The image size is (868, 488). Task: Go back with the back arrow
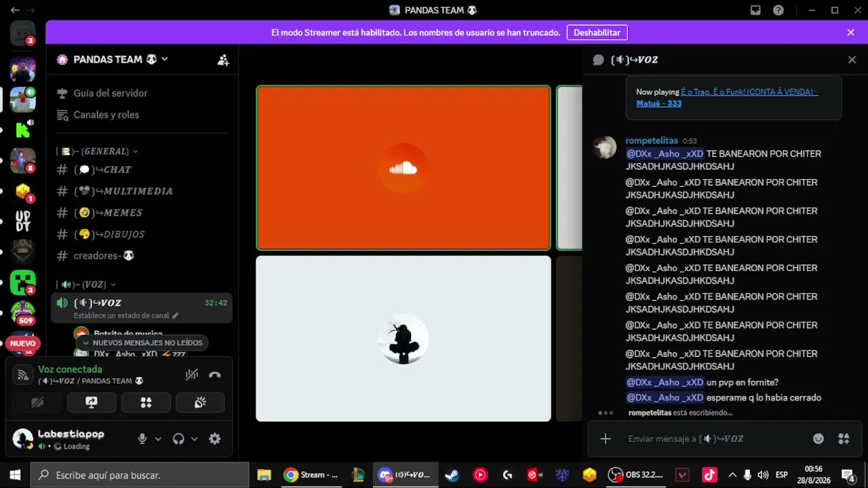[x=15, y=10]
